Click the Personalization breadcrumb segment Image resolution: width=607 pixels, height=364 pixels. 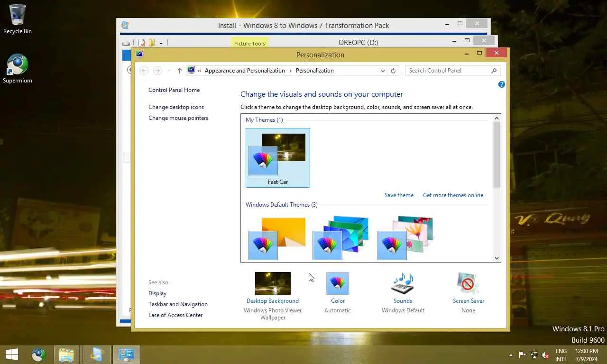314,71
